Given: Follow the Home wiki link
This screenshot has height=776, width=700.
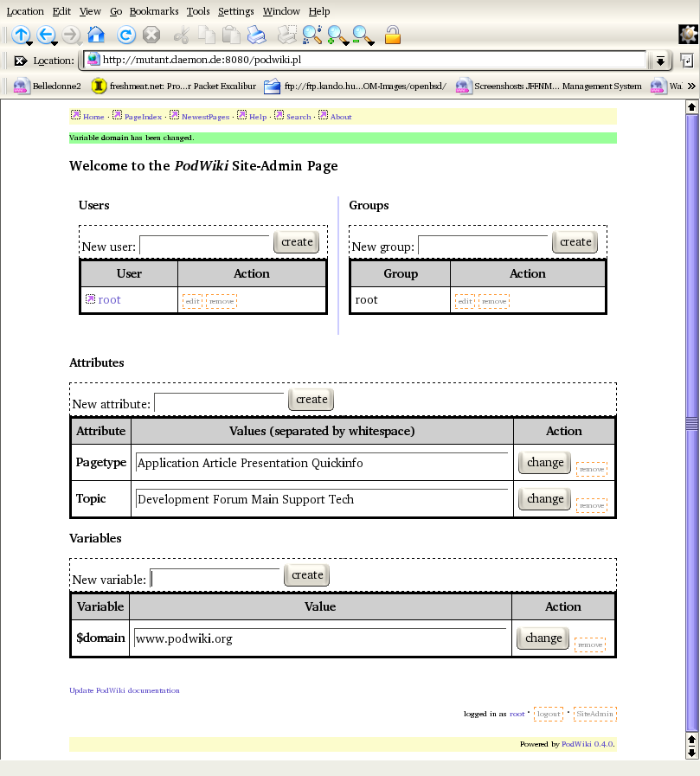Looking at the screenshot, I should (93, 117).
